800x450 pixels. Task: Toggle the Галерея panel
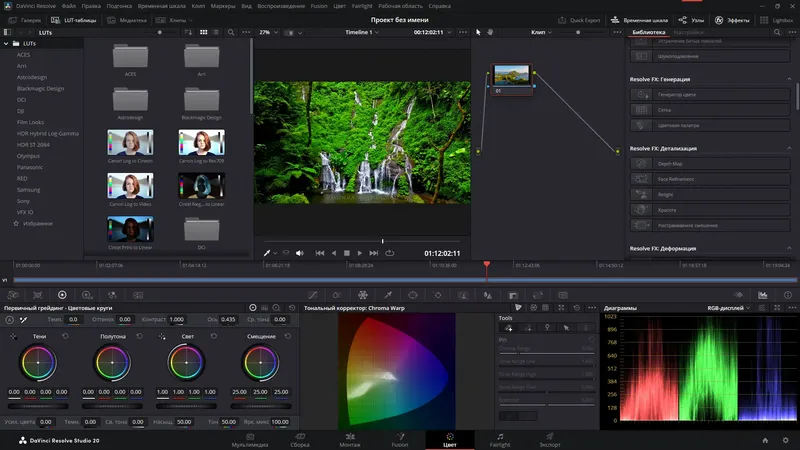[26, 19]
